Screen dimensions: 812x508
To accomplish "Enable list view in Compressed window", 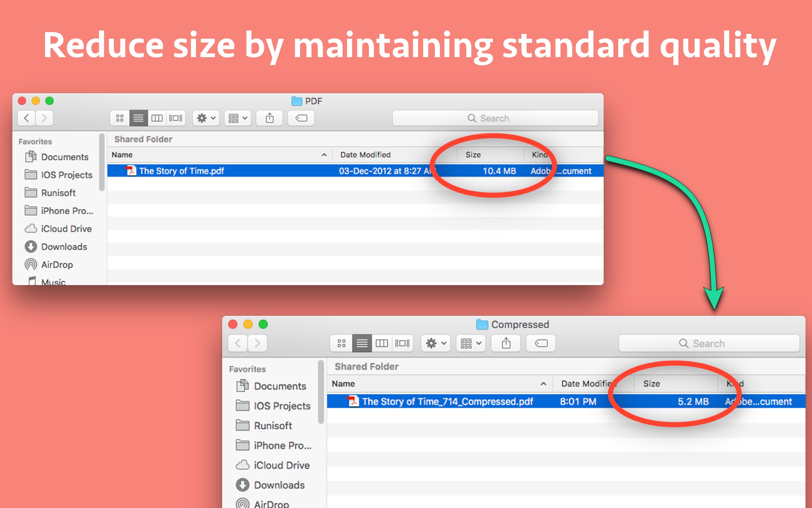I will tap(362, 343).
